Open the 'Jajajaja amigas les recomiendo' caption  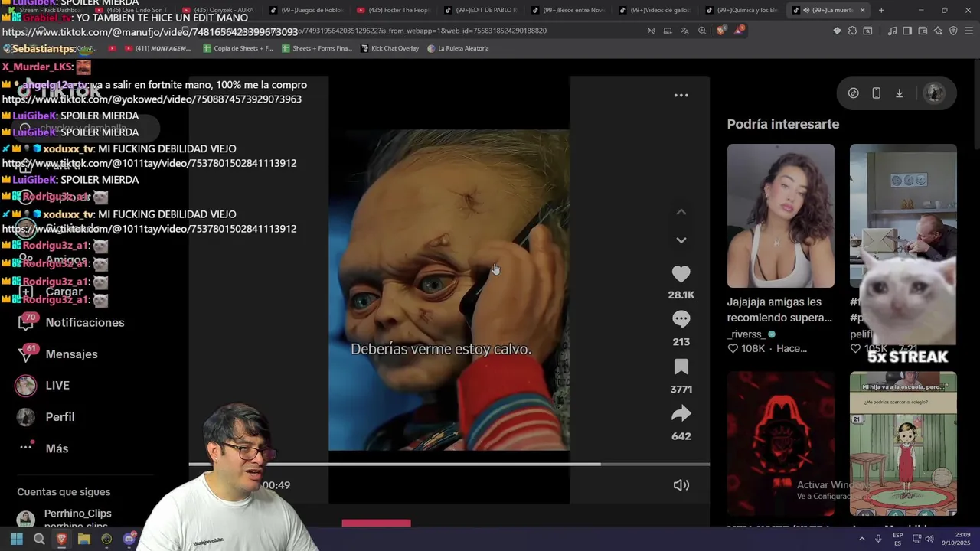[x=779, y=310]
